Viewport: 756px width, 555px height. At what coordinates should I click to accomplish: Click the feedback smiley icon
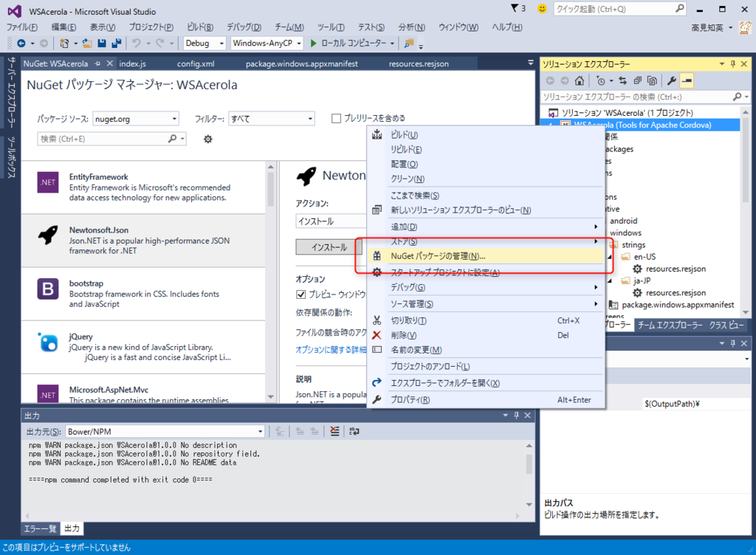542,9
